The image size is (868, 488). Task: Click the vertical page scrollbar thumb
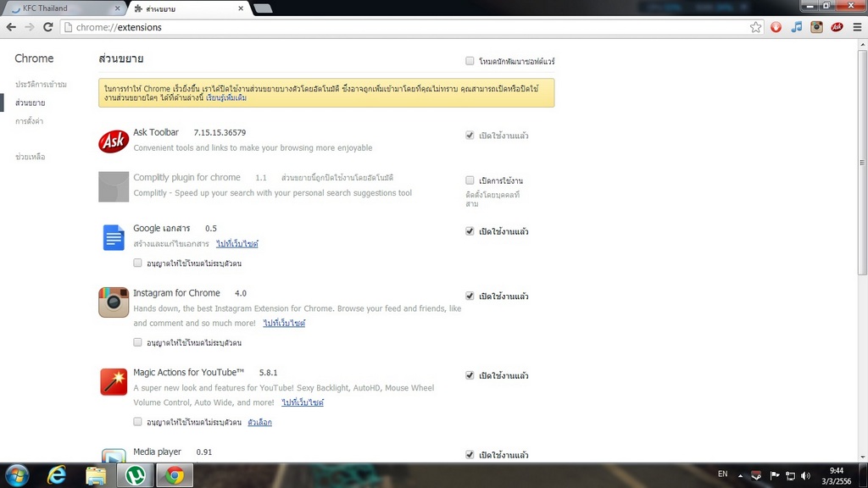pos(862,163)
